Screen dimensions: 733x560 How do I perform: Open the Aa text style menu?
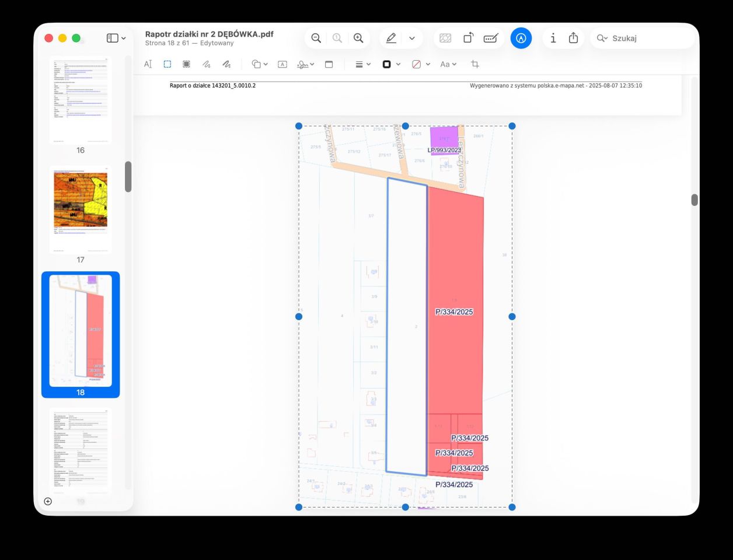coord(448,64)
